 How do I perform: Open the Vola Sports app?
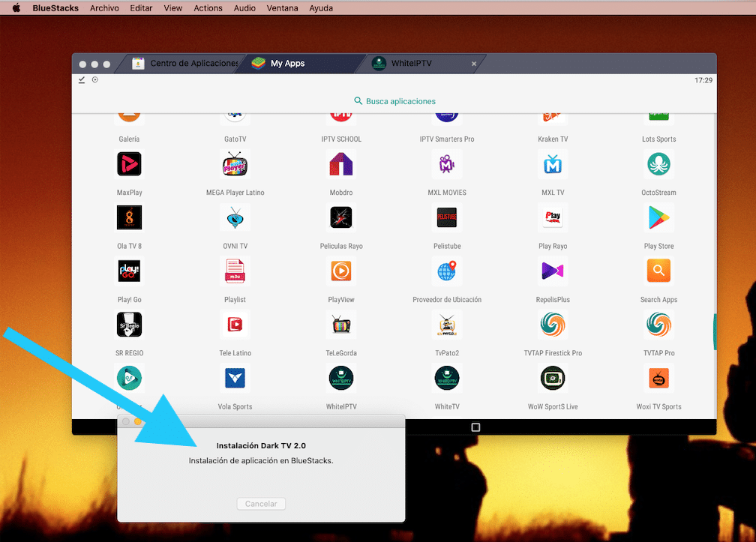pos(235,378)
